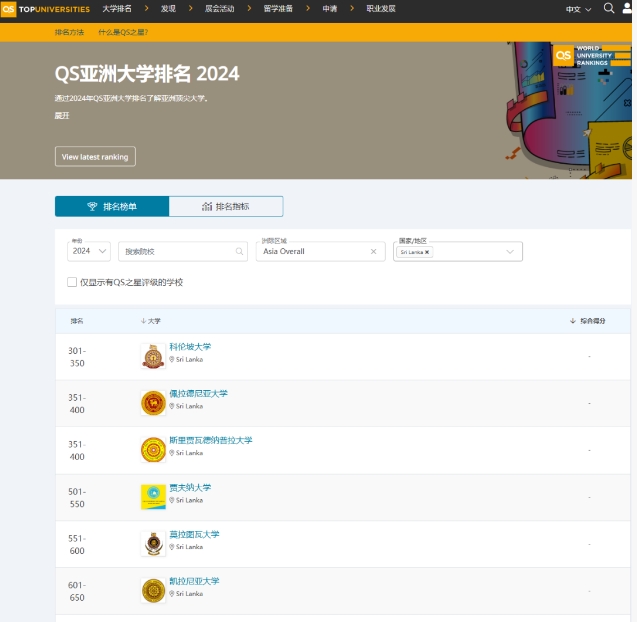Viewport: 637px width, 622px height.
Task: Open 佩拉德尼亚大学 university page
Action: [x=199, y=393]
